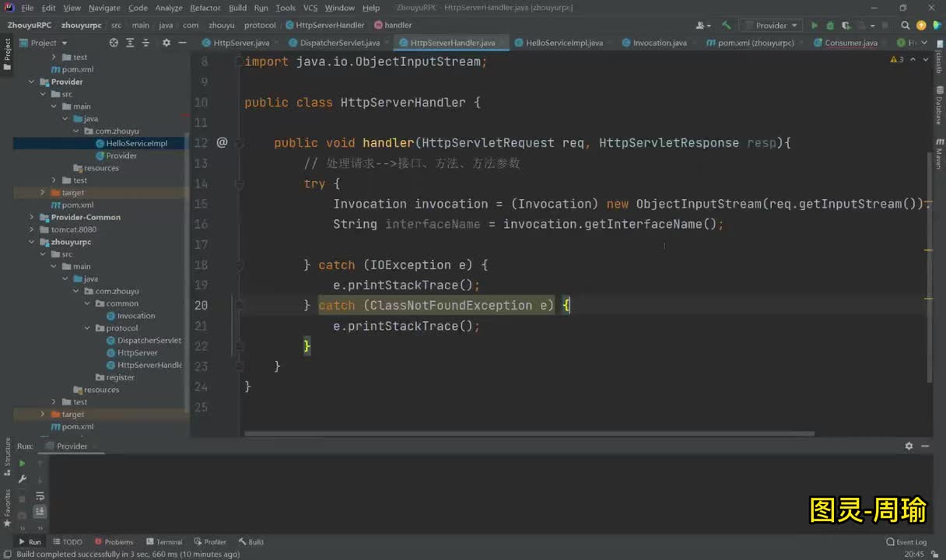
Task: Click the green Run button in main toolbar
Action: pos(815,26)
